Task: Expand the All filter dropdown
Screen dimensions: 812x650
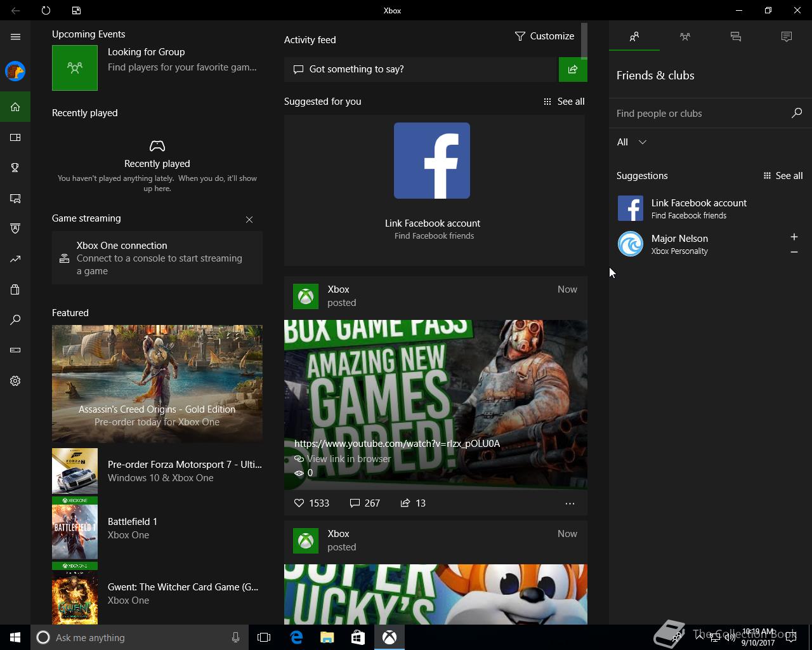Action: [x=632, y=142]
